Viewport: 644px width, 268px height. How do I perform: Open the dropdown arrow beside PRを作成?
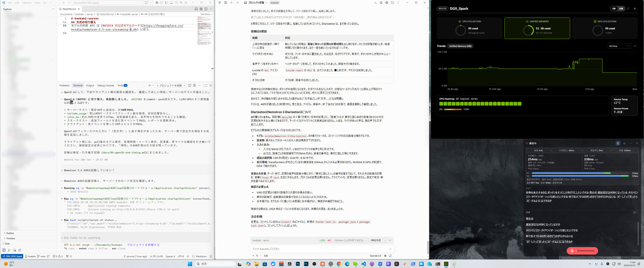[385, 241]
